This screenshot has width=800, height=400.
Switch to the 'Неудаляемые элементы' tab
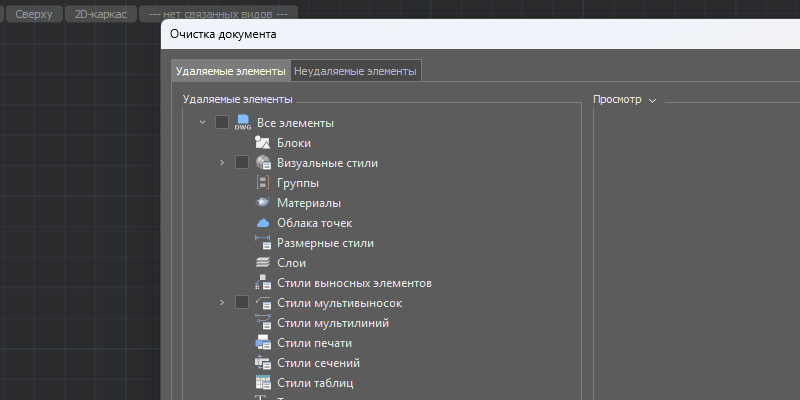pos(355,71)
